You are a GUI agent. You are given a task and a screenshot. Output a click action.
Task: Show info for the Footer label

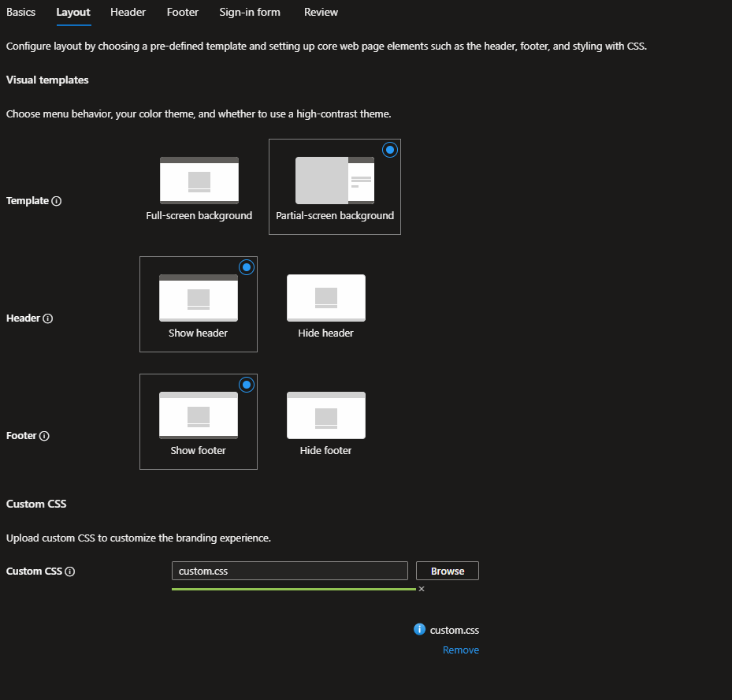tap(44, 436)
